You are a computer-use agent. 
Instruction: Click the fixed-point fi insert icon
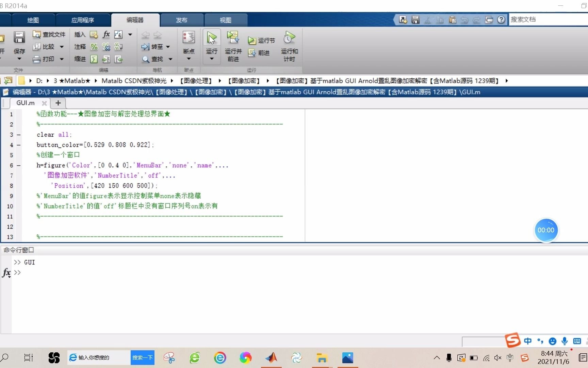click(x=118, y=34)
